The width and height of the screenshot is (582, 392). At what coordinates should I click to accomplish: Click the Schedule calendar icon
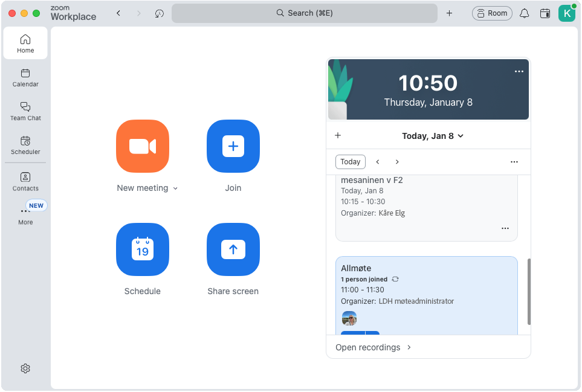point(143,249)
